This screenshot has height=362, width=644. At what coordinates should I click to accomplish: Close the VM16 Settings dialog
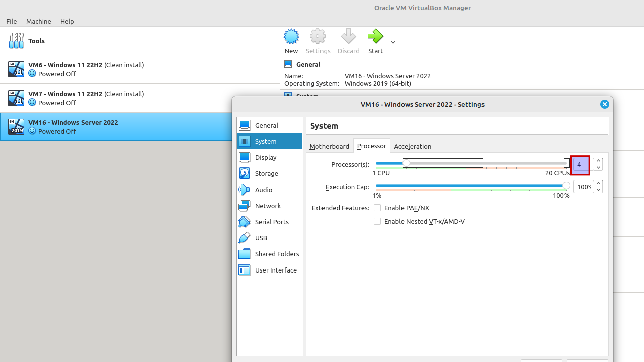(x=605, y=104)
